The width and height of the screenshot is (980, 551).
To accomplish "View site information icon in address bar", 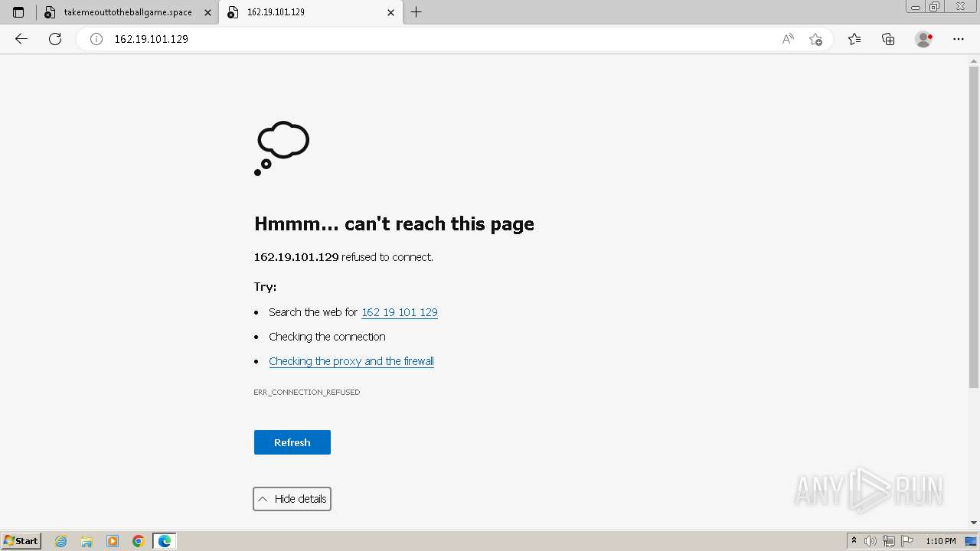I will pos(96,39).
